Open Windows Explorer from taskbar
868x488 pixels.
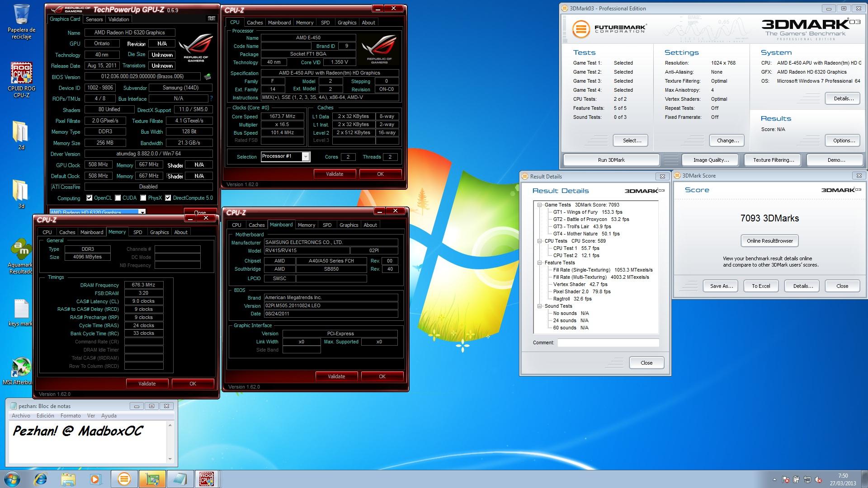(68, 479)
